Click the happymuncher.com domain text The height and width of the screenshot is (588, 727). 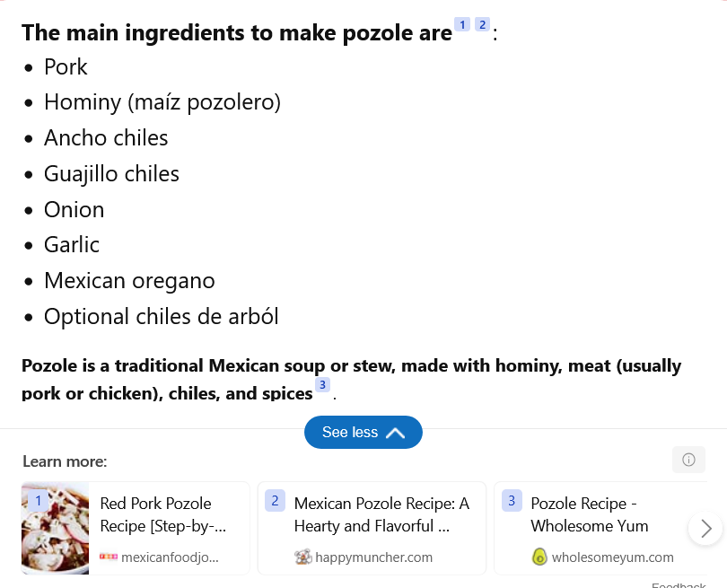pos(373,557)
